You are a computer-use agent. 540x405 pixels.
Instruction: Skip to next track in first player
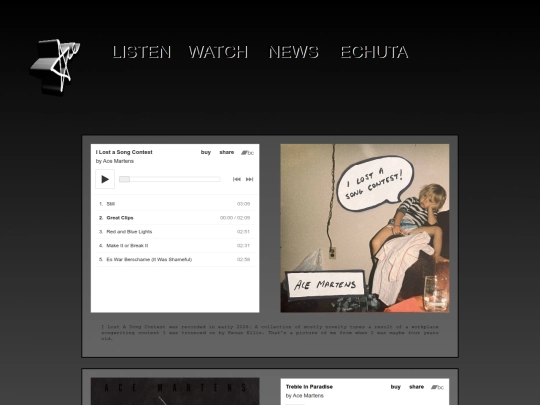[249, 179]
